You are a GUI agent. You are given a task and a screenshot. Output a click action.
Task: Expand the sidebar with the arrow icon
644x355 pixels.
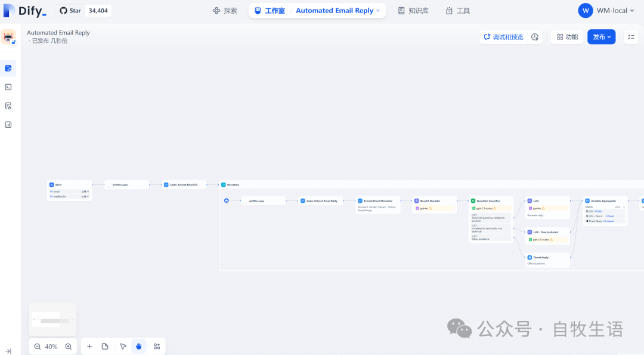click(8, 351)
